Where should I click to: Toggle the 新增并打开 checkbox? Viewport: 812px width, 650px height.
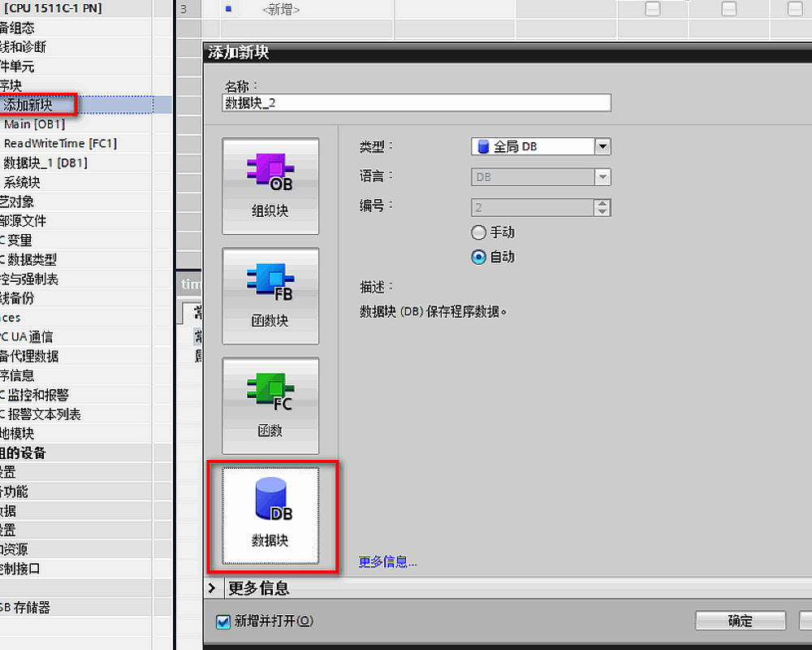point(223,622)
